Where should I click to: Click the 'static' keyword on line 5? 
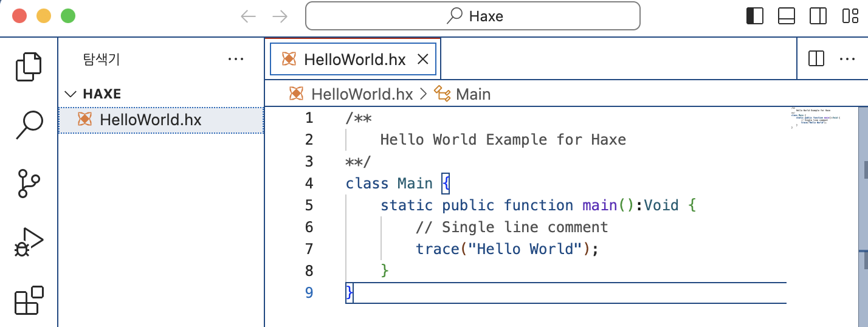[x=407, y=205]
